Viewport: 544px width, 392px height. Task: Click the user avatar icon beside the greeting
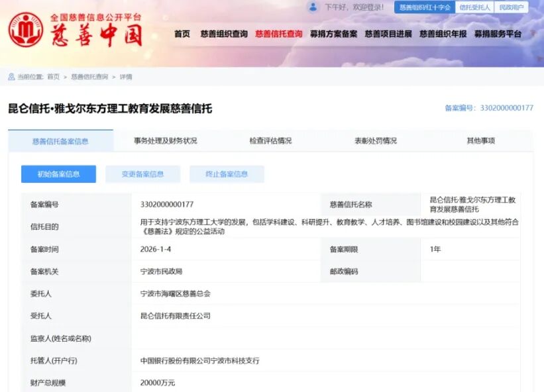[313, 7]
